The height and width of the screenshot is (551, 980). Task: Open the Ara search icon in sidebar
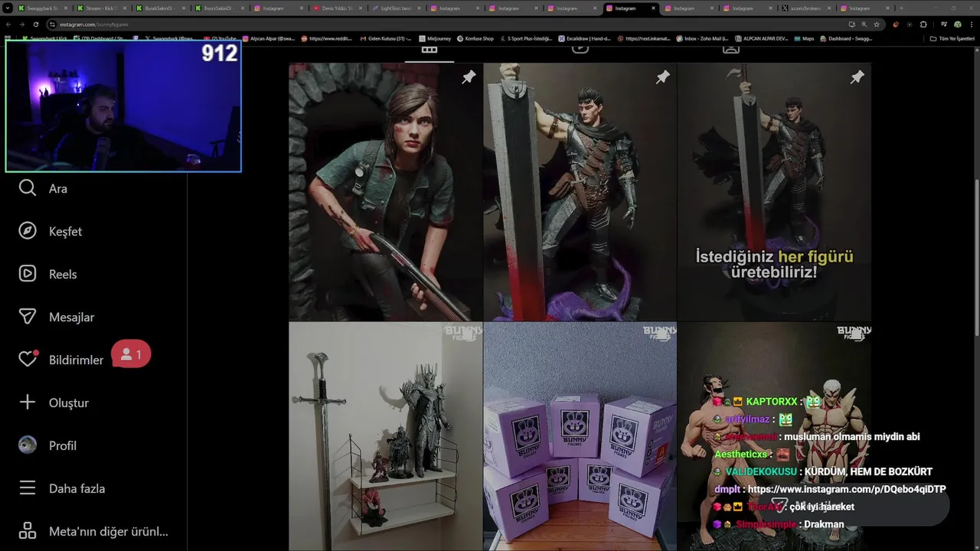28,188
